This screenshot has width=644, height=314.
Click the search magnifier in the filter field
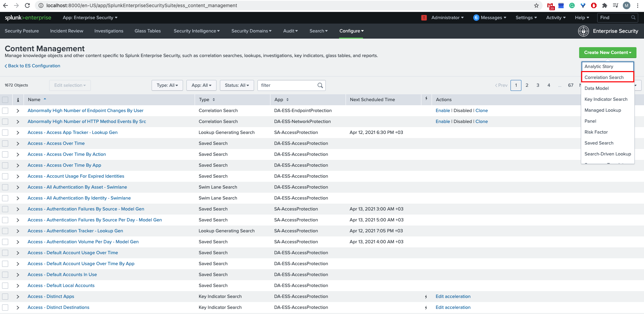tap(320, 85)
